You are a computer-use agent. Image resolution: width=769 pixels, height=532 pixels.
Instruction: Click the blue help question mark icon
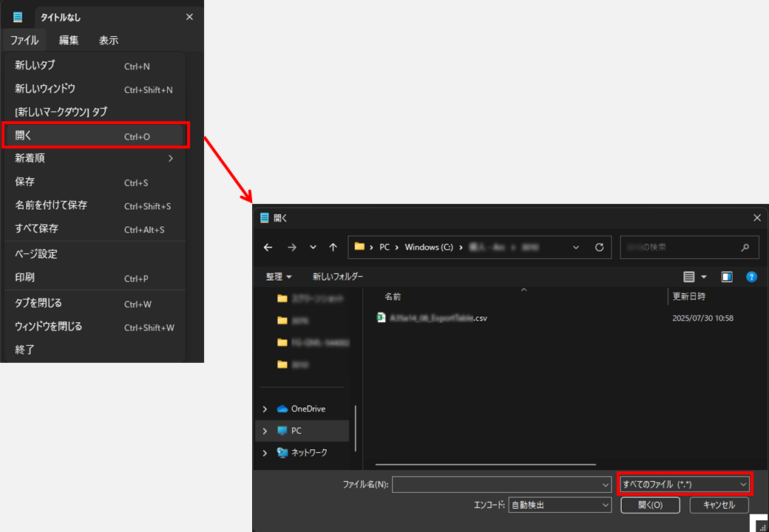pos(751,277)
